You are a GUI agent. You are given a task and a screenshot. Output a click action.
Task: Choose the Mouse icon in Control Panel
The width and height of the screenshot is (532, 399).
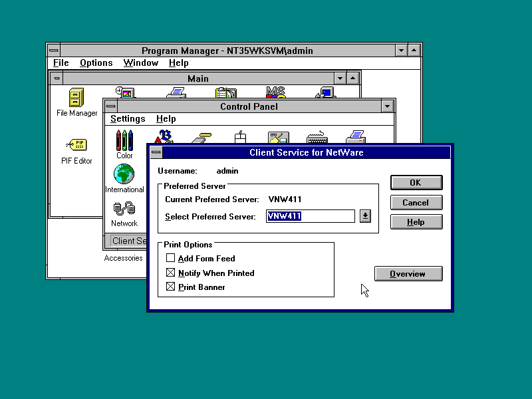[240, 137]
